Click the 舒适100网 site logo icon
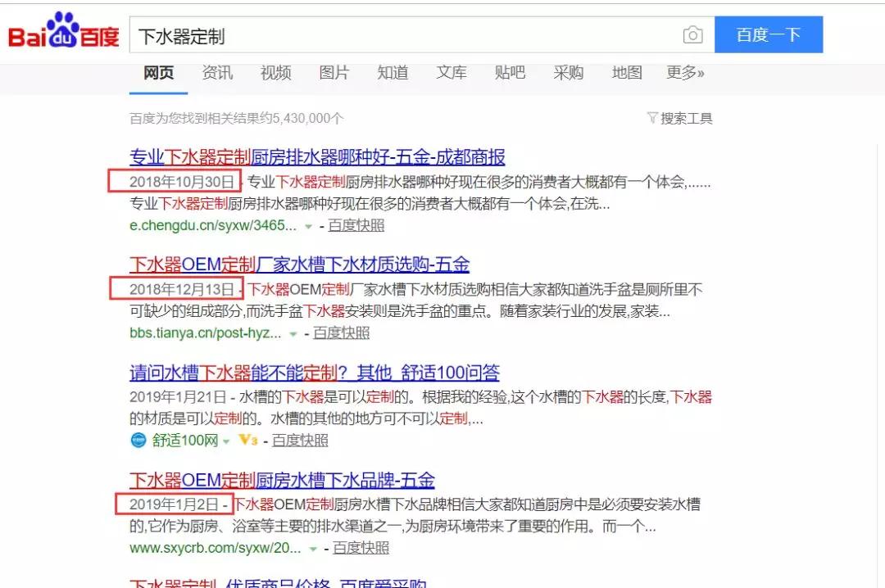The image size is (885, 588). pos(138,440)
